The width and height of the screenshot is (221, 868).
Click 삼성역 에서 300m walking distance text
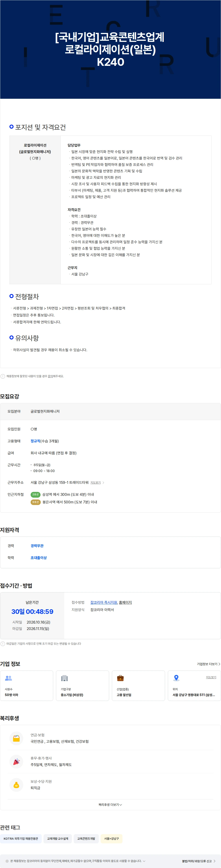[68, 494]
